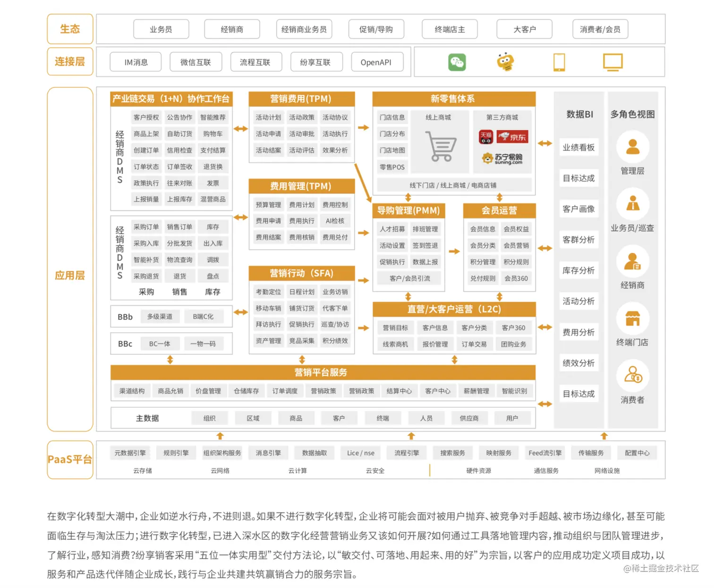This screenshot has width=714, height=588.
Task: Click the 促销/导购 box
Action: point(376,29)
